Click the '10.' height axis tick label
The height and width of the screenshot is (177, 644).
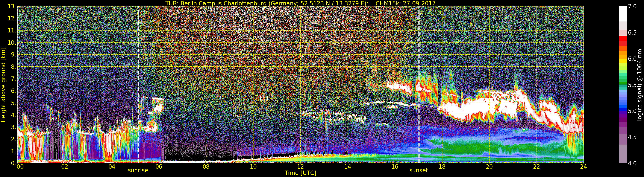pos(12,43)
